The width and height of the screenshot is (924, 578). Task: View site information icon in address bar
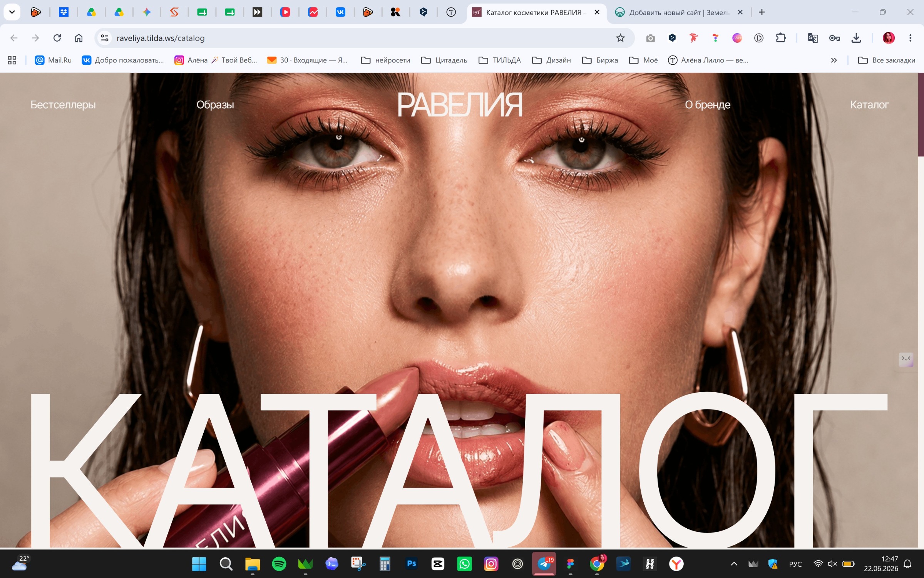(x=104, y=38)
